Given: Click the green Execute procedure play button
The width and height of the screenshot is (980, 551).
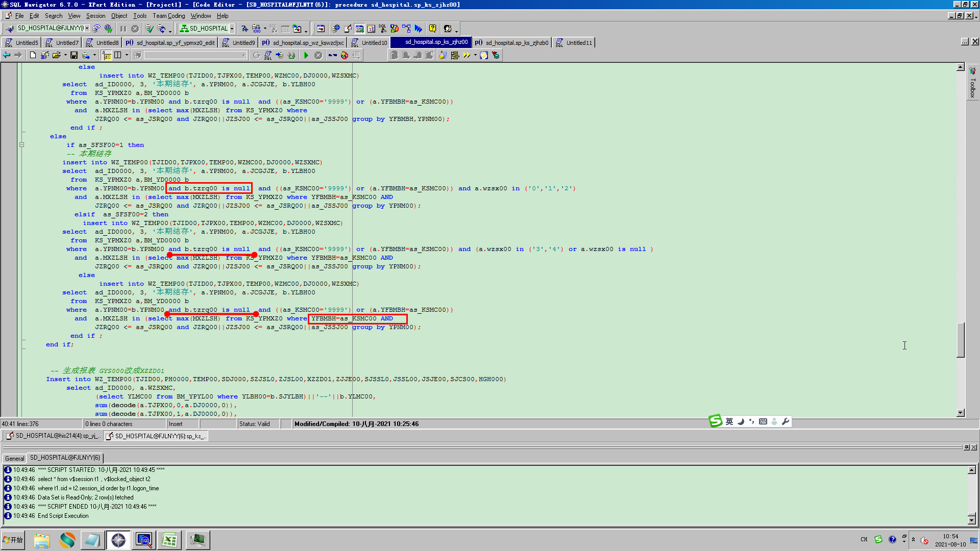Looking at the screenshot, I should pyautogui.click(x=306, y=55).
